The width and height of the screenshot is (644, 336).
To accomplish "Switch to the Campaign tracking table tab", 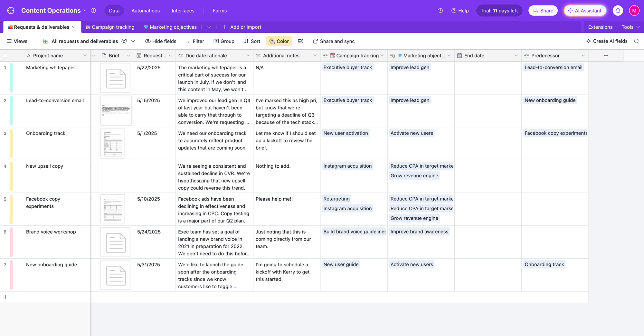I will 110,27.
